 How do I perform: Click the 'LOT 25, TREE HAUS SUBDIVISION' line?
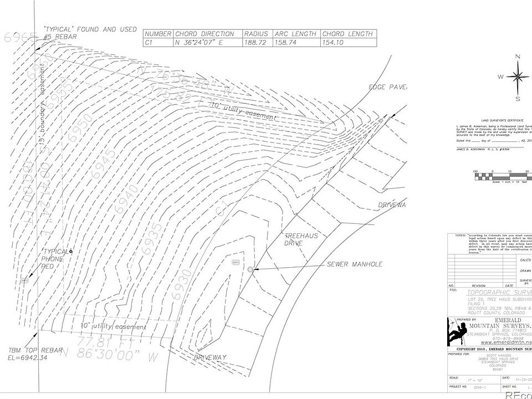coord(500,300)
